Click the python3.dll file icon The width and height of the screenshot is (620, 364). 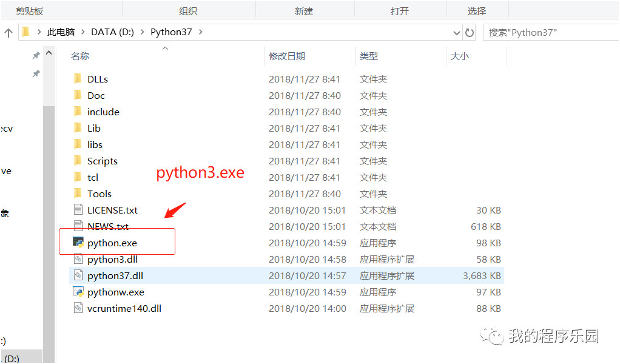78,258
